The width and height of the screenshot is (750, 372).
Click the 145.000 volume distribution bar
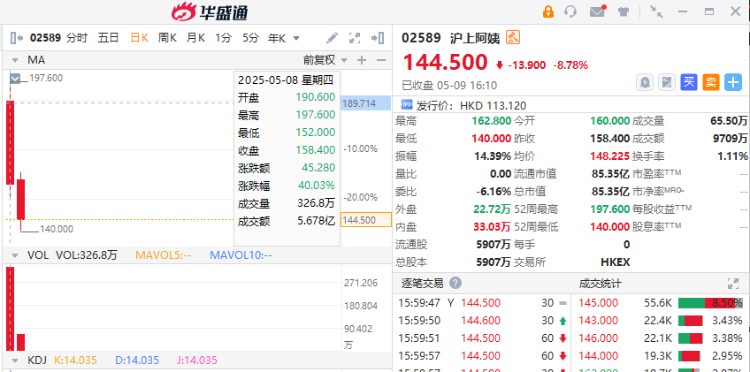pyautogui.click(x=709, y=303)
